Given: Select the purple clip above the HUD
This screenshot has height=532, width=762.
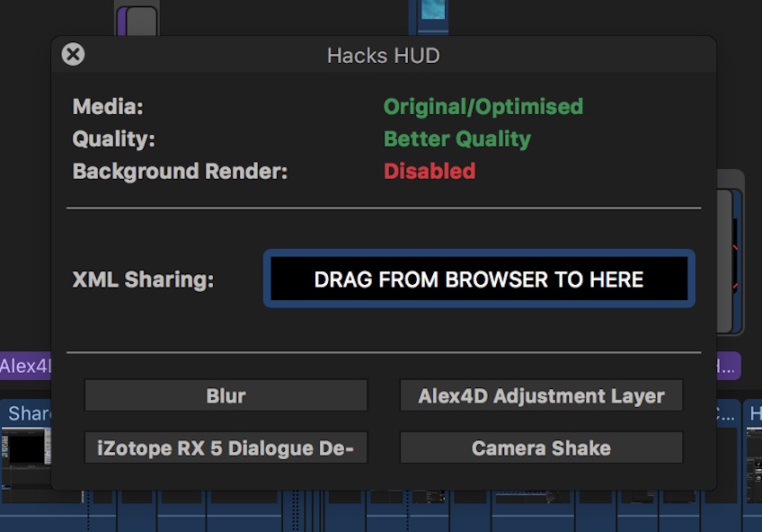Looking at the screenshot, I should (x=136, y=18).
